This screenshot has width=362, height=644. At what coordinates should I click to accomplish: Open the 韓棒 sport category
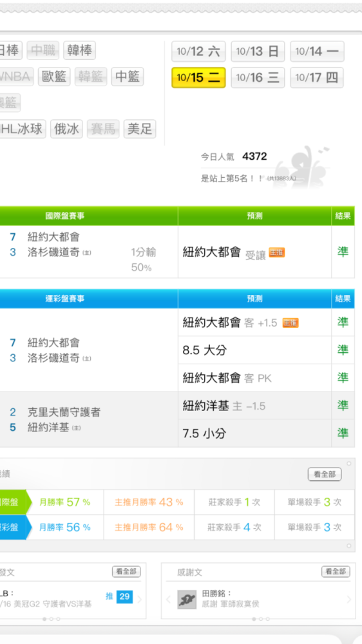(x=79, y=50)
